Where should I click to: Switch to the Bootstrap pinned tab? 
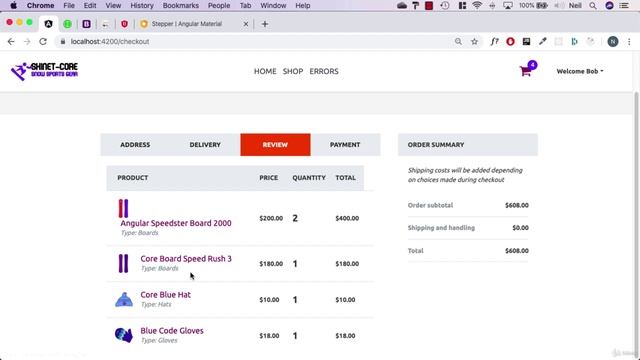(x=87, y=24)
